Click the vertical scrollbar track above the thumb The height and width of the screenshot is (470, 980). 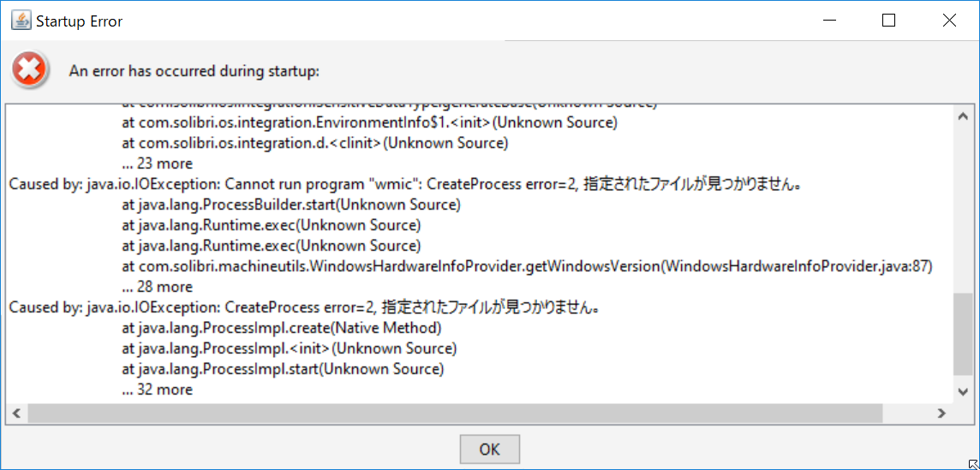point(962,210)
